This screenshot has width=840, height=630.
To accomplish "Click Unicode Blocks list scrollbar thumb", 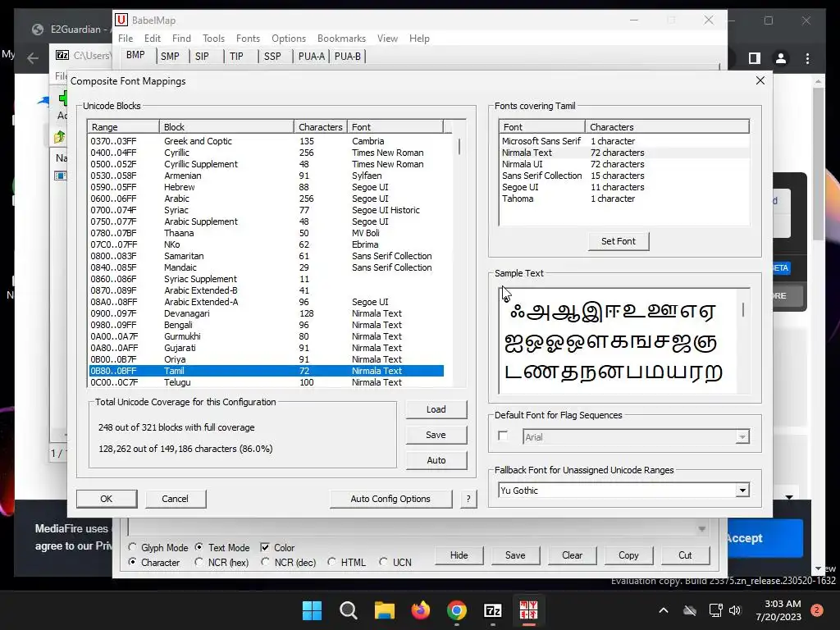I will click(459, 147).
